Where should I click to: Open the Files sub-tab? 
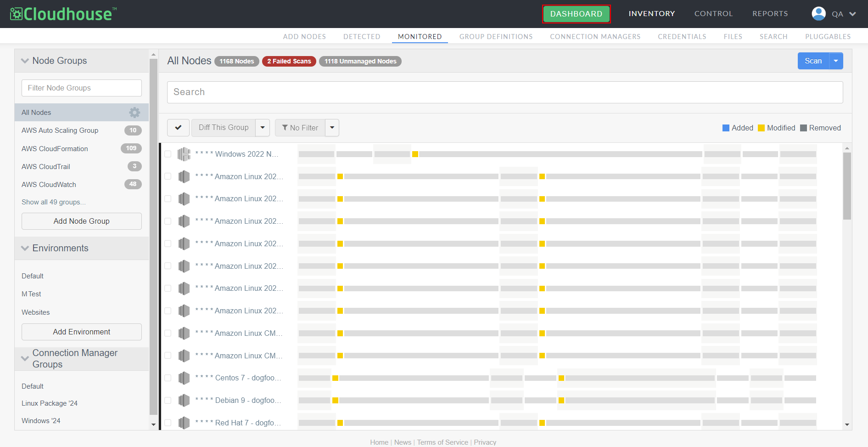point(733,37)
